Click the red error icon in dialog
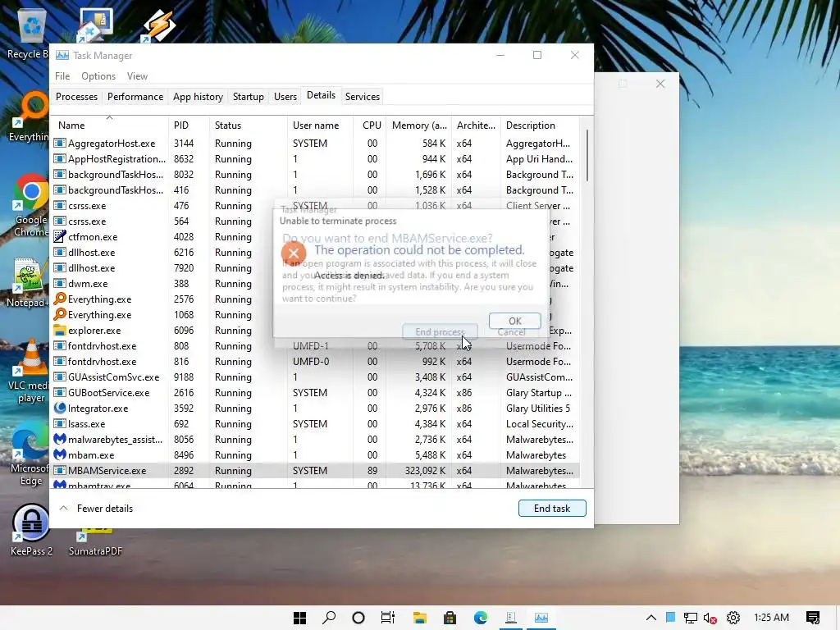This screenshot has height=630, width=840. point(294,254)
